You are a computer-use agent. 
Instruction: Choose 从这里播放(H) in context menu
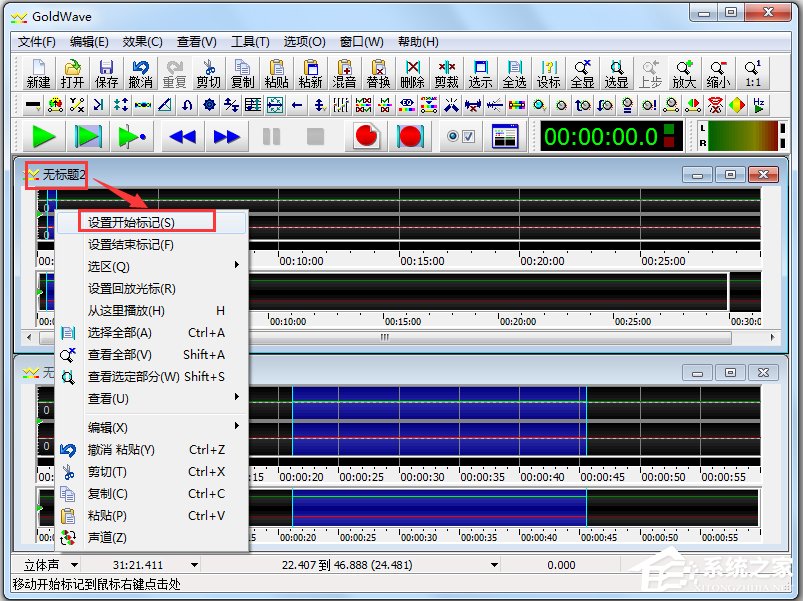[x=153, y=310]
